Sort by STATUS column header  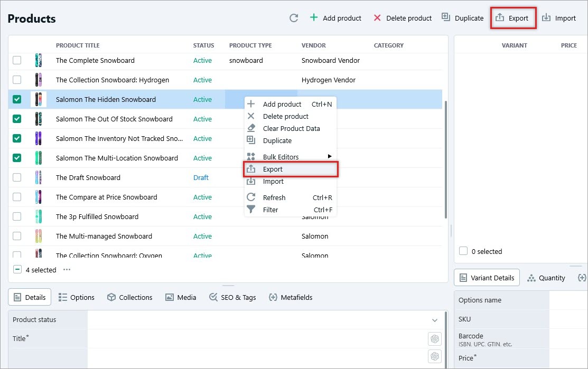[x=203, y=45]
